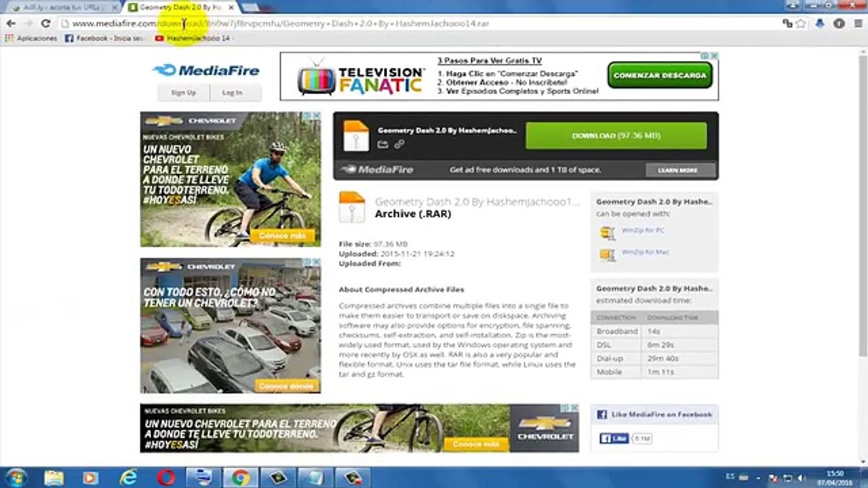Close the bottom Chevrolet banner ad
Image resolution: width=868 pixels, height=488 pixels.
click(574, 408)
